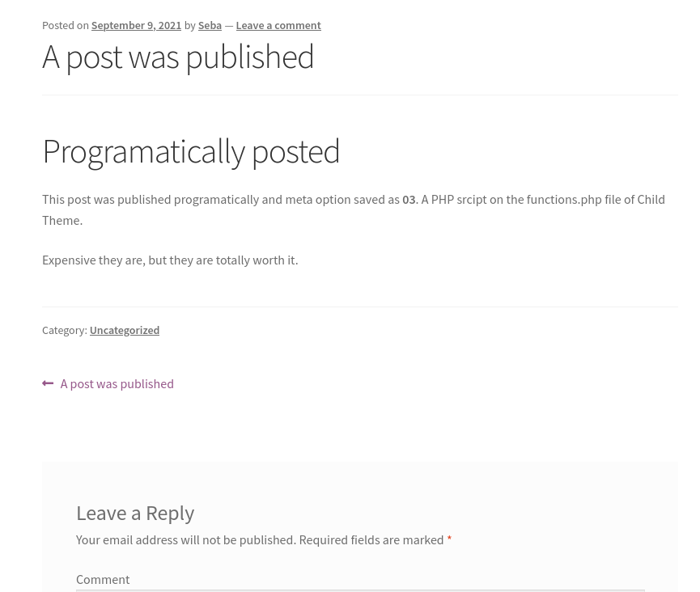Open the September 9, 2021 date link
Viewport: 700px width, 592px height.
(x=136, y=25)
